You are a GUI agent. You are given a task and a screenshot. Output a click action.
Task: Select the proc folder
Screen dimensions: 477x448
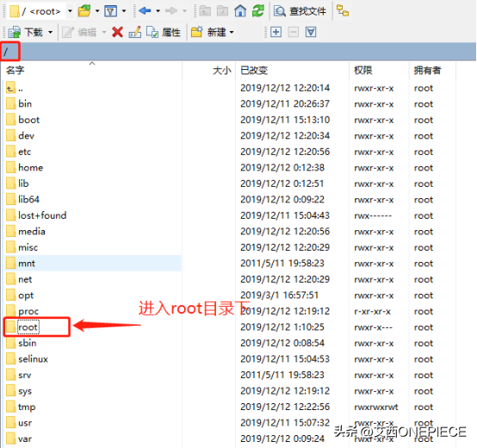point(22,311)
